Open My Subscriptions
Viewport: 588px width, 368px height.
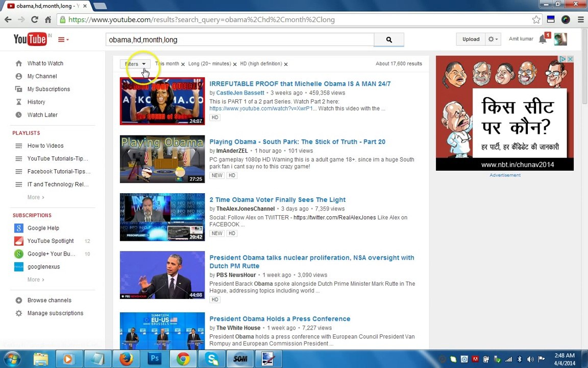point(48,89)
